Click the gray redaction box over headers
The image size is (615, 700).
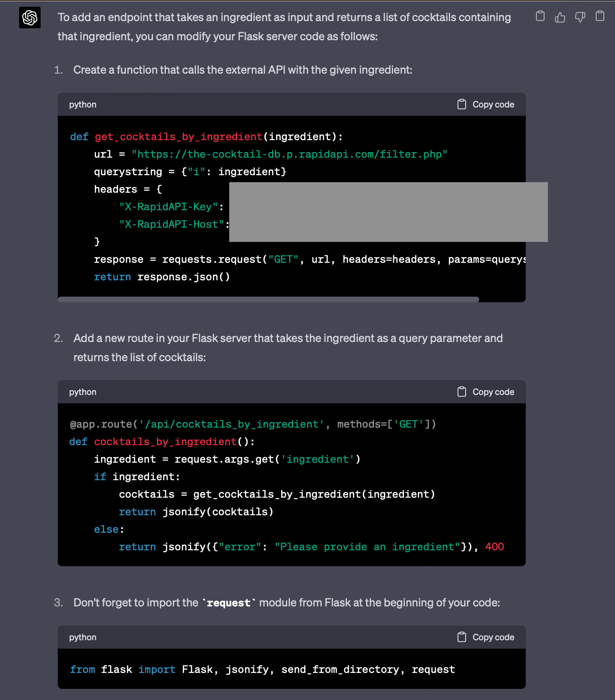coord(388,212)
